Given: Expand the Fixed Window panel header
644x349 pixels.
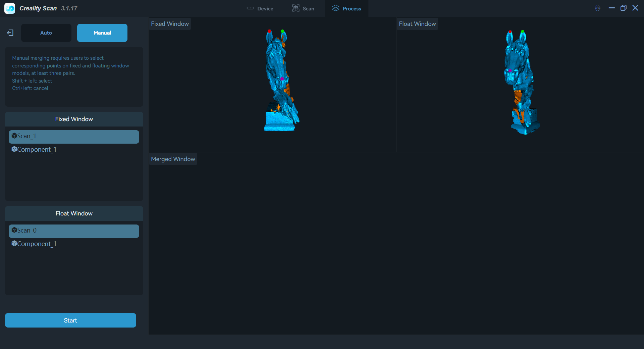Looking at the screenshot, I should (x=74, y=119).
